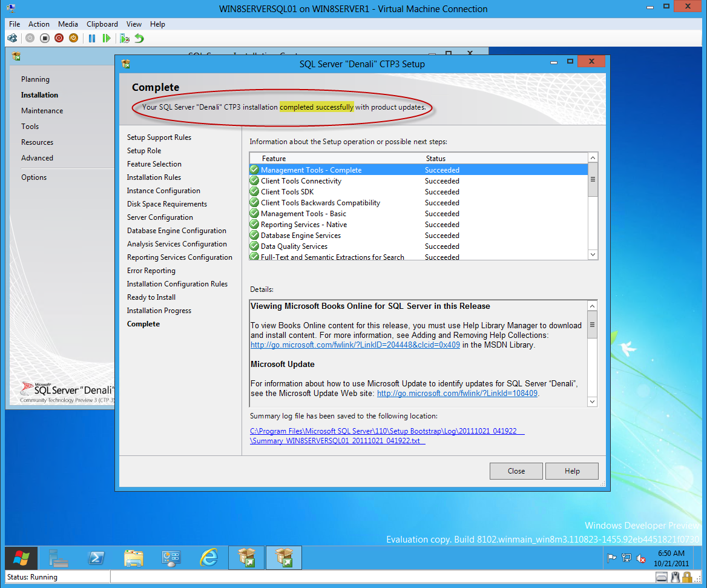Click the green Reset play icon

click(x=107, y=38)
